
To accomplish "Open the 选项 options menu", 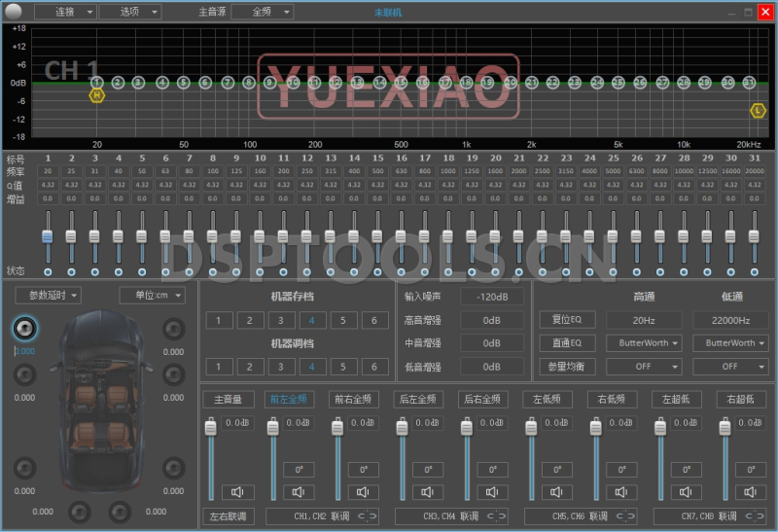I will click(129, 12).
